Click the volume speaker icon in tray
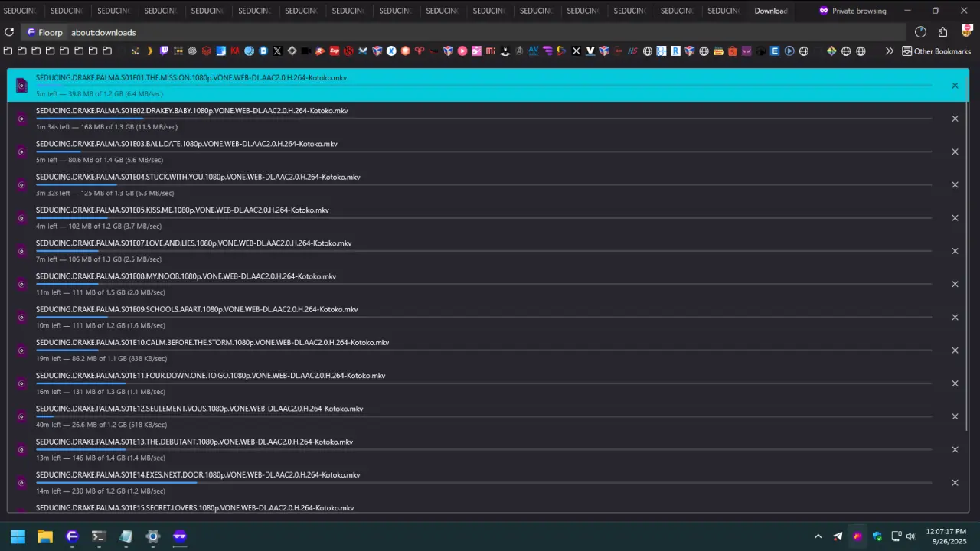This screenshot has width=980, height=551. [x=910, y=536]
